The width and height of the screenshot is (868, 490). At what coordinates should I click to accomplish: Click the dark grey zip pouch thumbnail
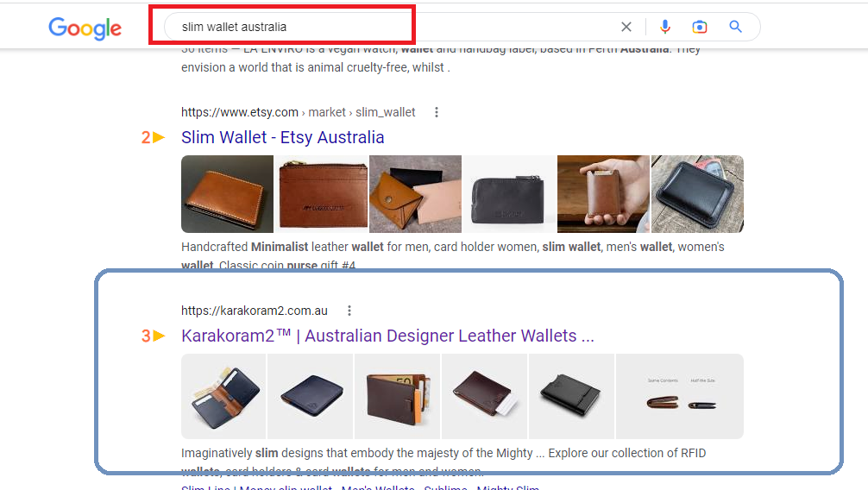click(509, 194)
